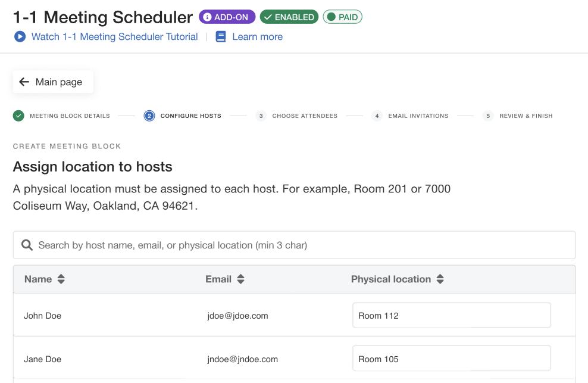588x383 pixels.
Task: Sort by Physical location column arrows
Action: (x=440, y=279)
